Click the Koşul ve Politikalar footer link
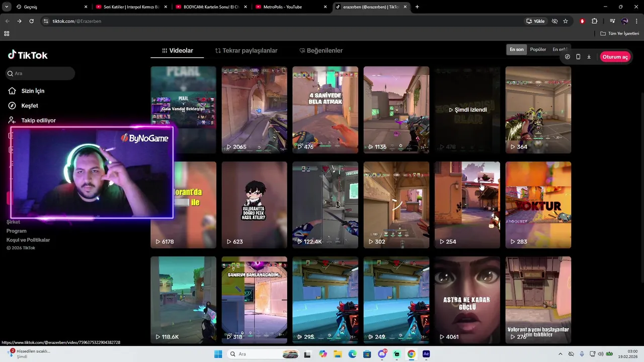The width and height of the screenshot is (644, 362). (x=28, y=240)
